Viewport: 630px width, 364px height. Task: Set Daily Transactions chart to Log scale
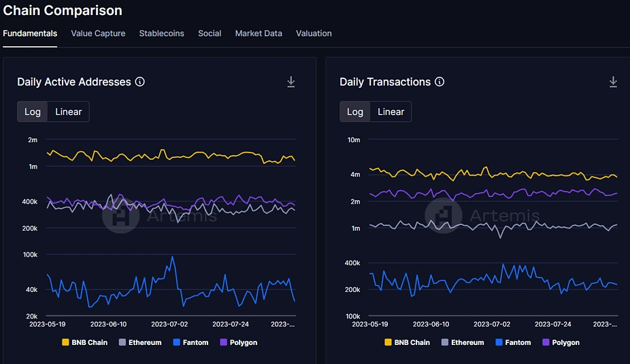click(x=355, y=112)
